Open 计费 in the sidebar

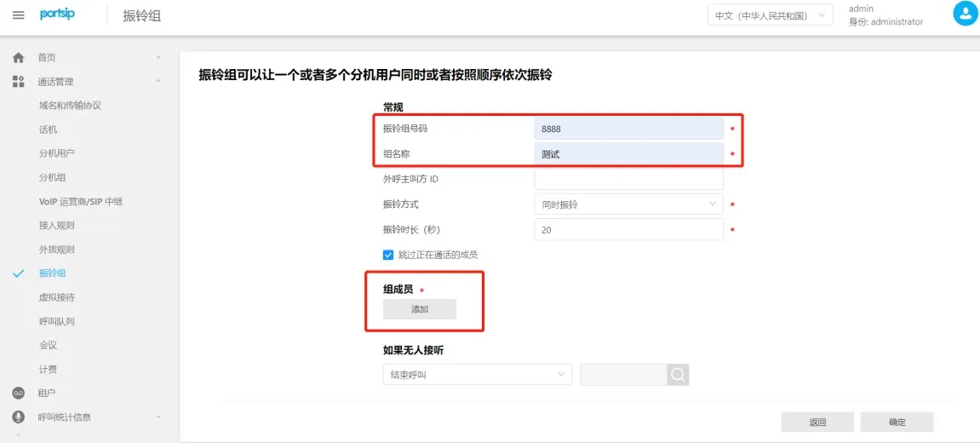(x=49, y=369)
